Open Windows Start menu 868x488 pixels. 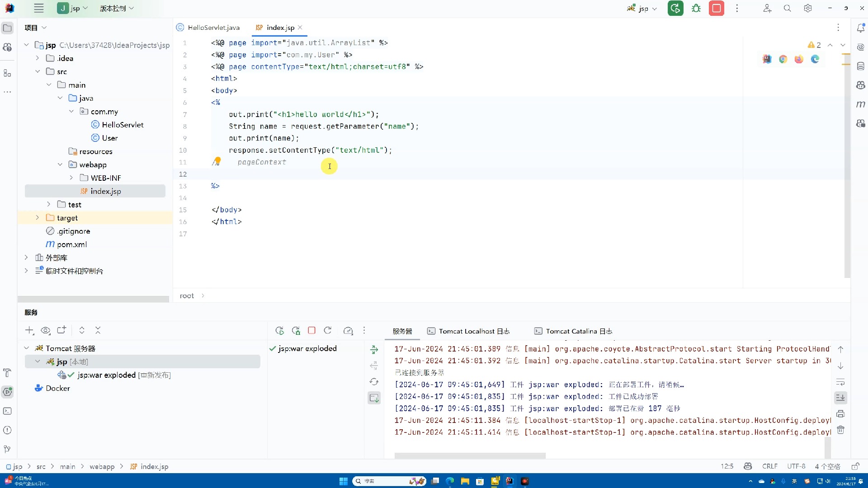344,481
